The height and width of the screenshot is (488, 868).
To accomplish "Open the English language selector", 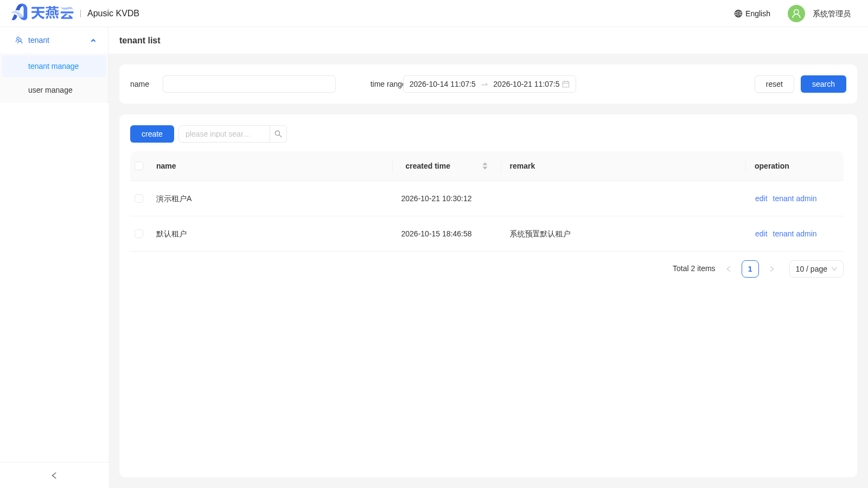I will click(x=752, y=14).
